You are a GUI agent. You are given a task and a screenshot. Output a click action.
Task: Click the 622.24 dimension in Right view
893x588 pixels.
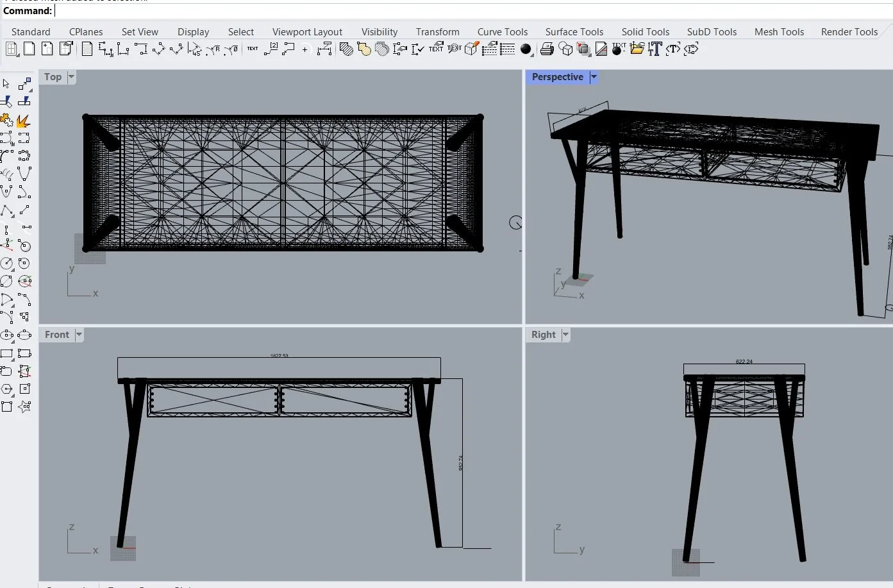744,362
